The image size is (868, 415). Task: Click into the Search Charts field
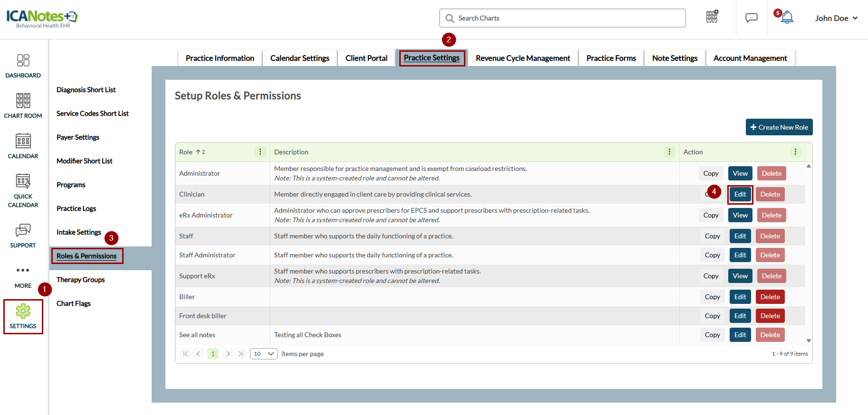pos(562,18)
